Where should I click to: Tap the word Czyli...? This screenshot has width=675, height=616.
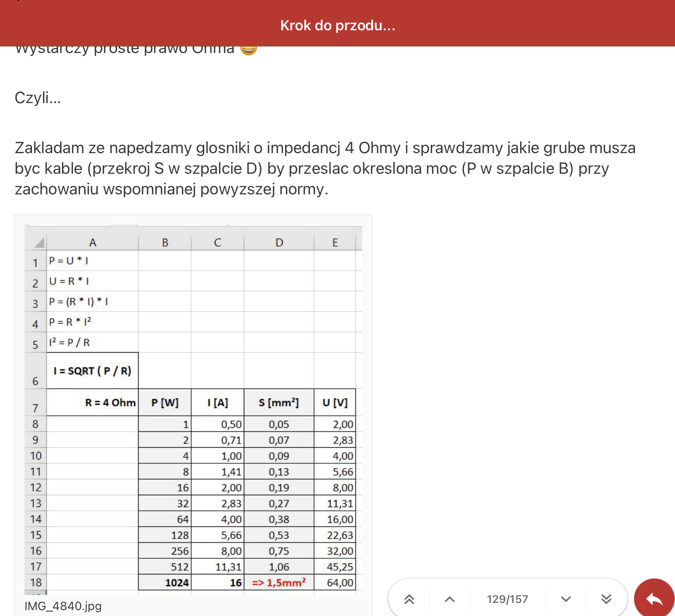[x=38, y=98]
